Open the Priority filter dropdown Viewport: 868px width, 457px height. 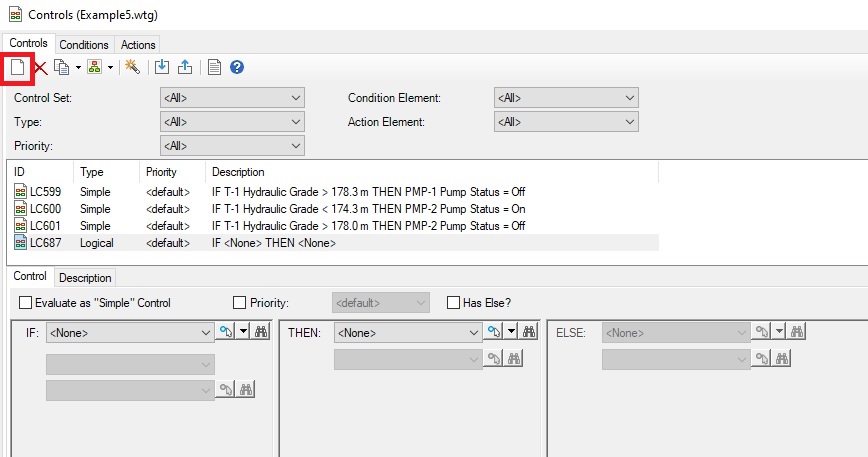(232, 146)
